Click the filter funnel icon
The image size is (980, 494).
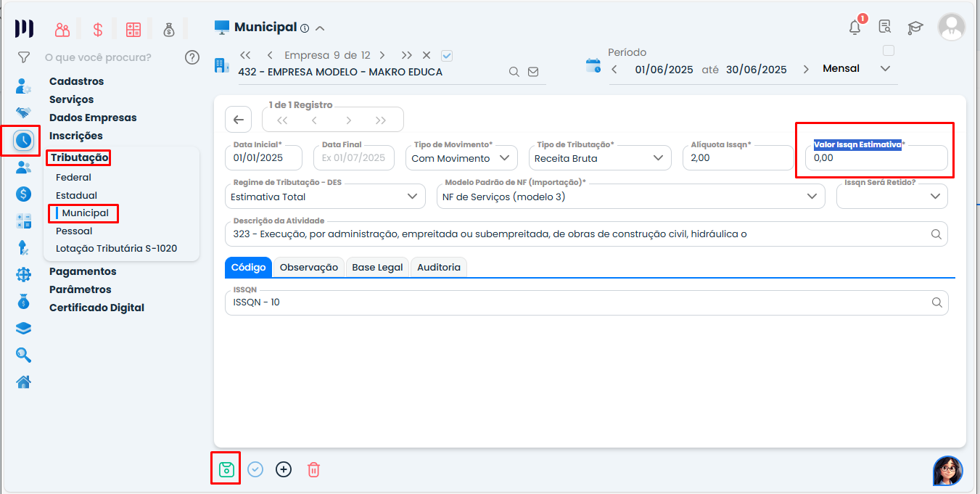pyautogui.click(x=24, y=57)
